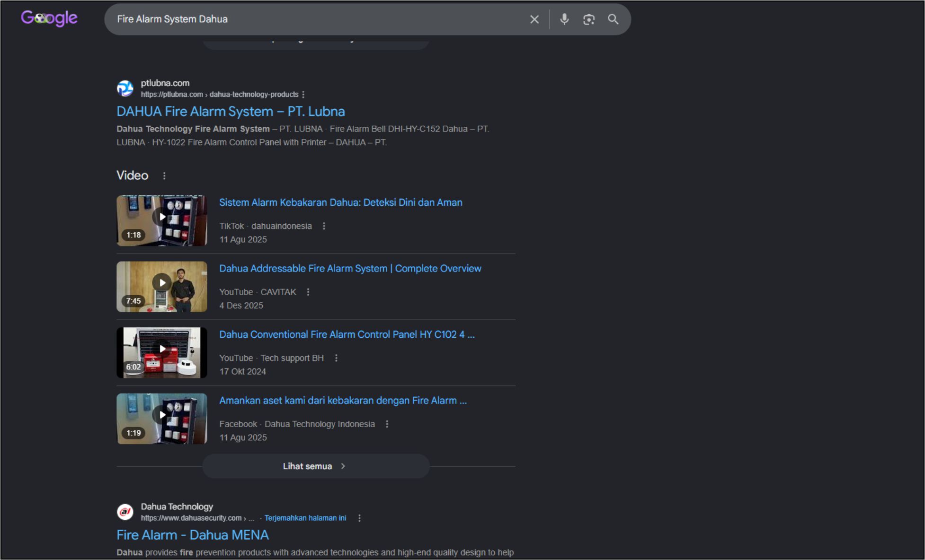925x560 pixels.
Task: Play the Conventional Fire Alarm Control Panel thumbnail
Action: pos(162,352)
